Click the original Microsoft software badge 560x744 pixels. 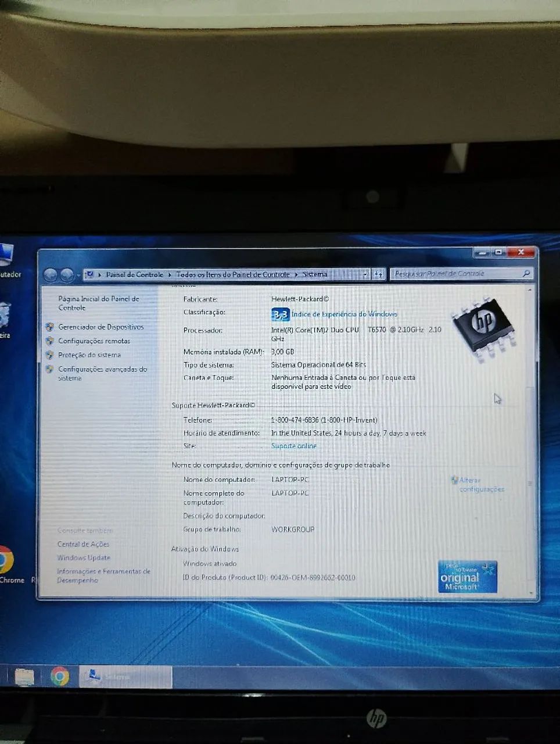[x=468, y=577]
